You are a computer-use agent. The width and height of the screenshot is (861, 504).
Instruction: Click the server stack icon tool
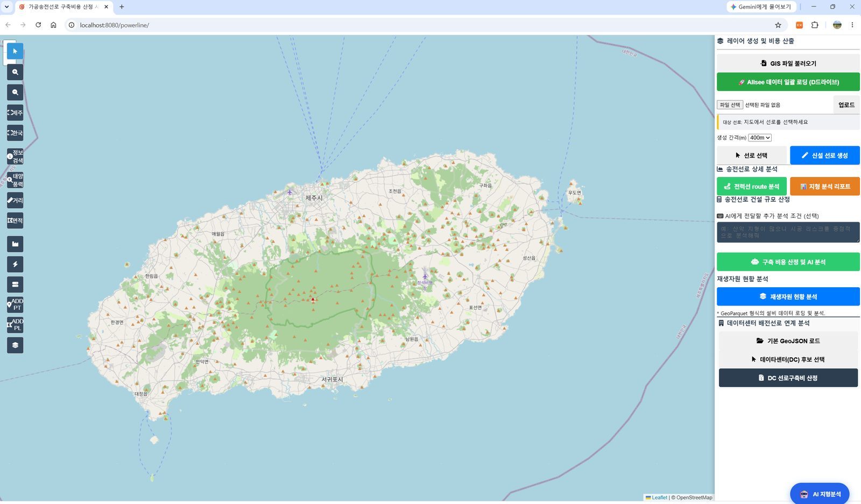pos(15,285)
